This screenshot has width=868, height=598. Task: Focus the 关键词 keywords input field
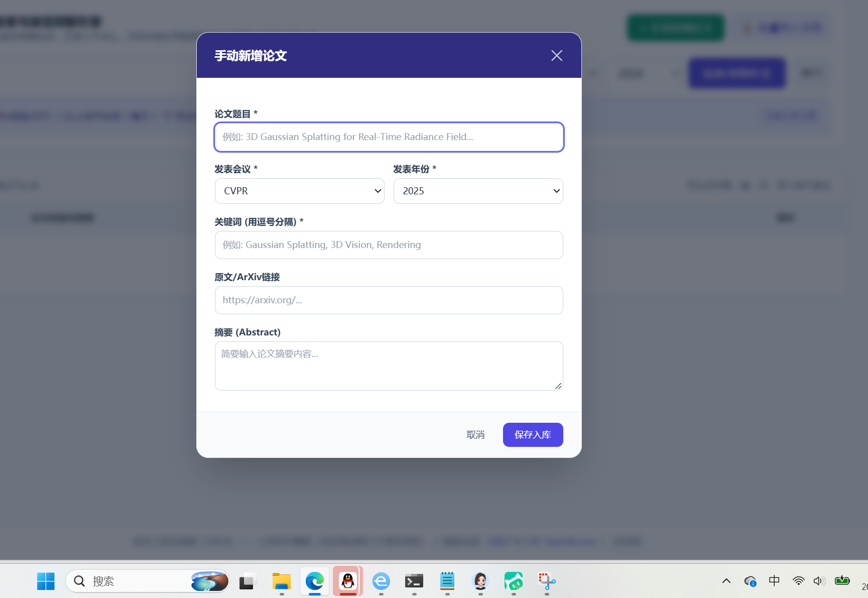point(389,245)
